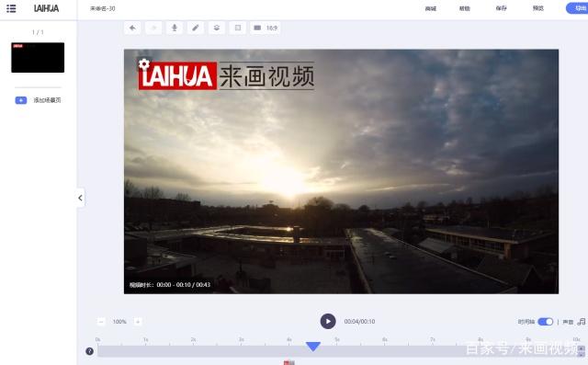This screenshot has height=365, width=588.
Task: Click the minus zoom out button
Action: pyautogui.click(x=101, y=322)
